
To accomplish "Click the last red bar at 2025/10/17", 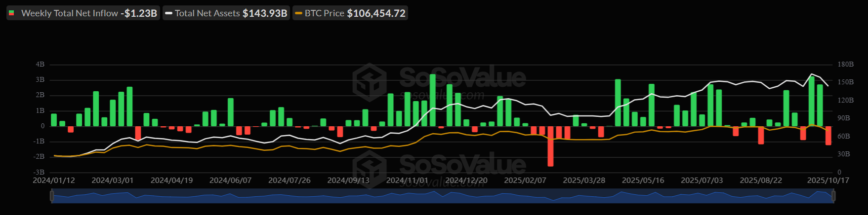I will tap(828, 135).
